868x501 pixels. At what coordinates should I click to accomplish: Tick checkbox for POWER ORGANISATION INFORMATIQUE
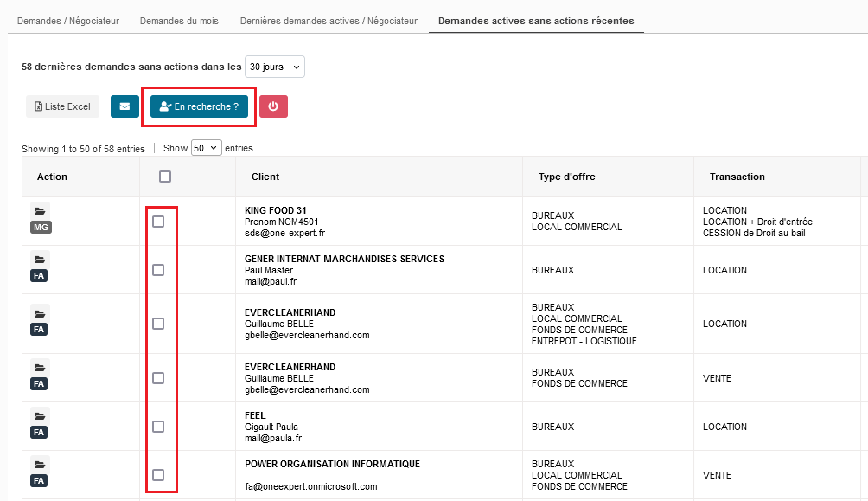[x=158, y=475]
